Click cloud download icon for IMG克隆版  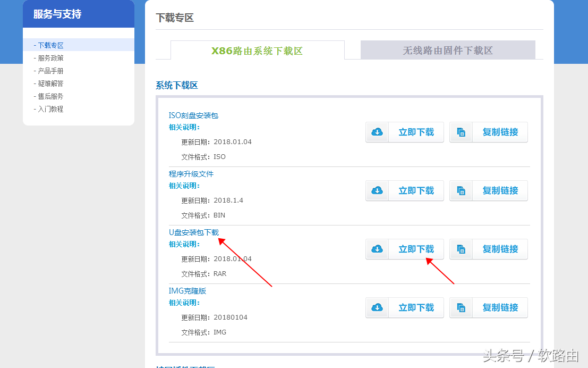(377, 308)
